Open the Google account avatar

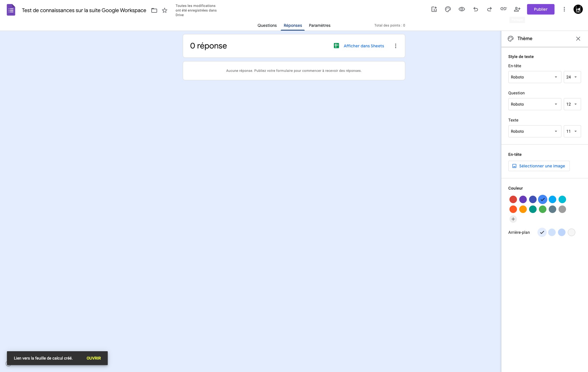click(578, 9)
